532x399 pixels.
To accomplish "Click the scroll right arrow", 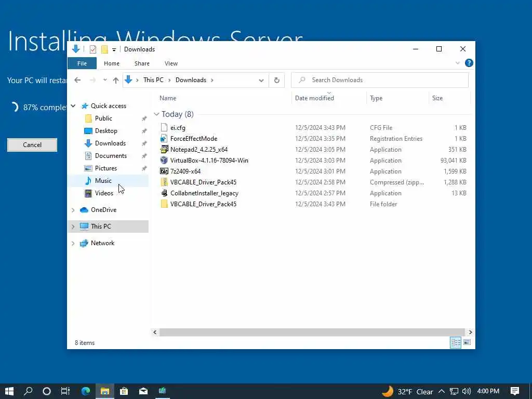I will pyautogui.click(x=470, y=332).
